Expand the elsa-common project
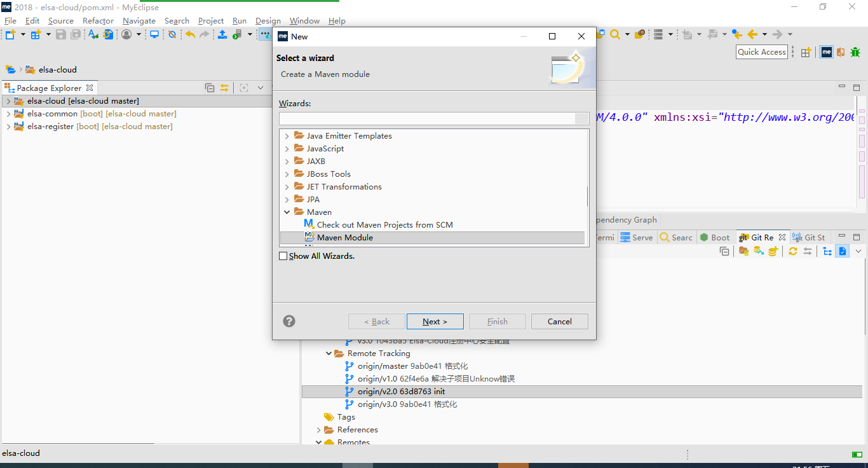 click(8, 114)
